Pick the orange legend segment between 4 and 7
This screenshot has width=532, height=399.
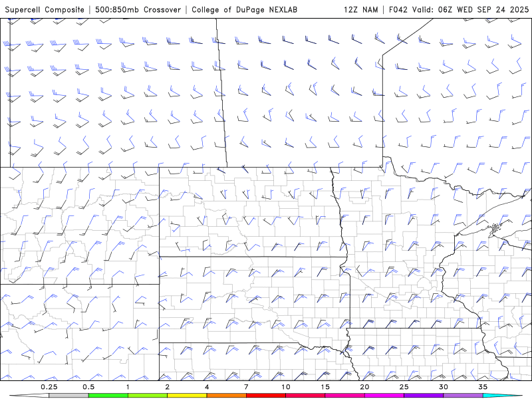pos(226,396)
